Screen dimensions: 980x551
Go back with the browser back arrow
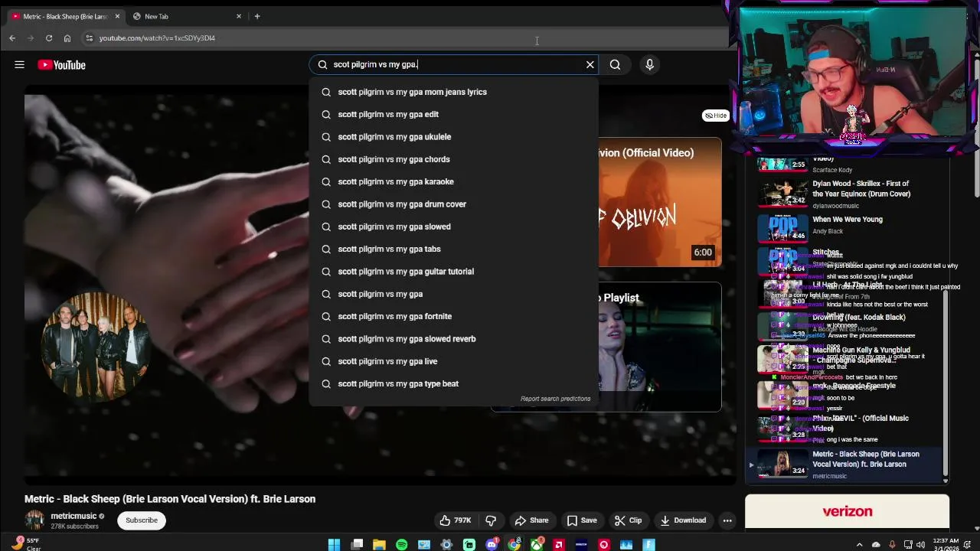pos(12,38)
